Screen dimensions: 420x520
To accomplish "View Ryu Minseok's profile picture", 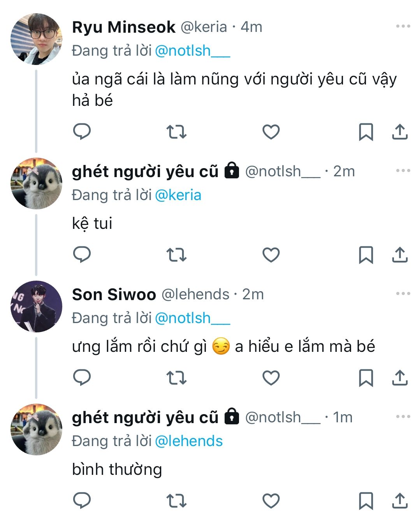I will tap(36, 39).
